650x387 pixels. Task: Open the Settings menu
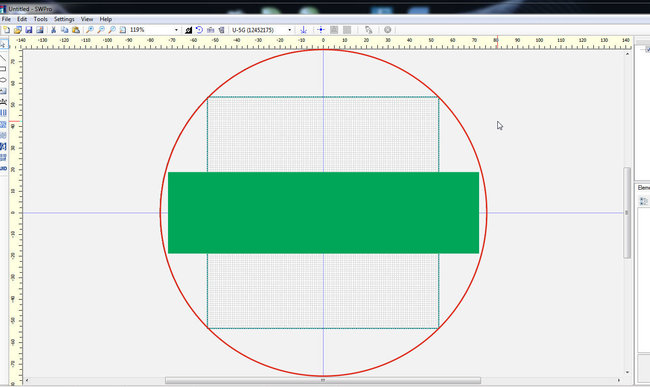click(64, 19)
